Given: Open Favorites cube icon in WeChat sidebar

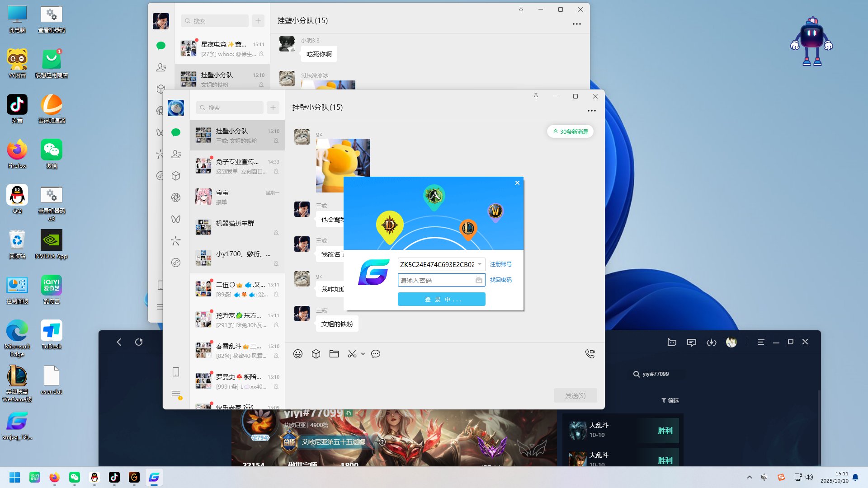Looking at the screenshot, I should click(176, 176).
